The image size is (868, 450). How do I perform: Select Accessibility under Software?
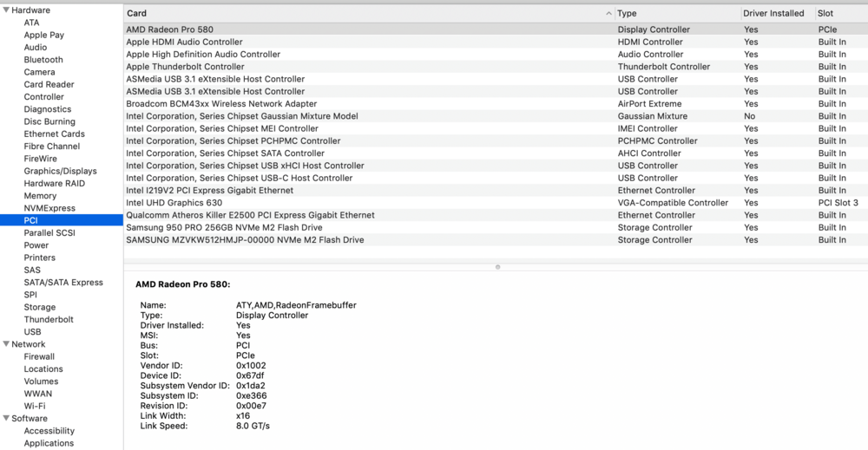[x=49, y=431]
